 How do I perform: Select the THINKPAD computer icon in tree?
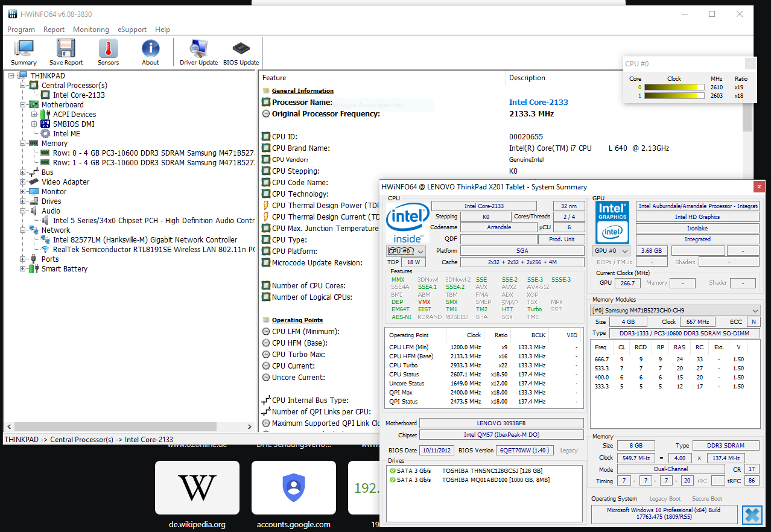(x=23, y=75)
